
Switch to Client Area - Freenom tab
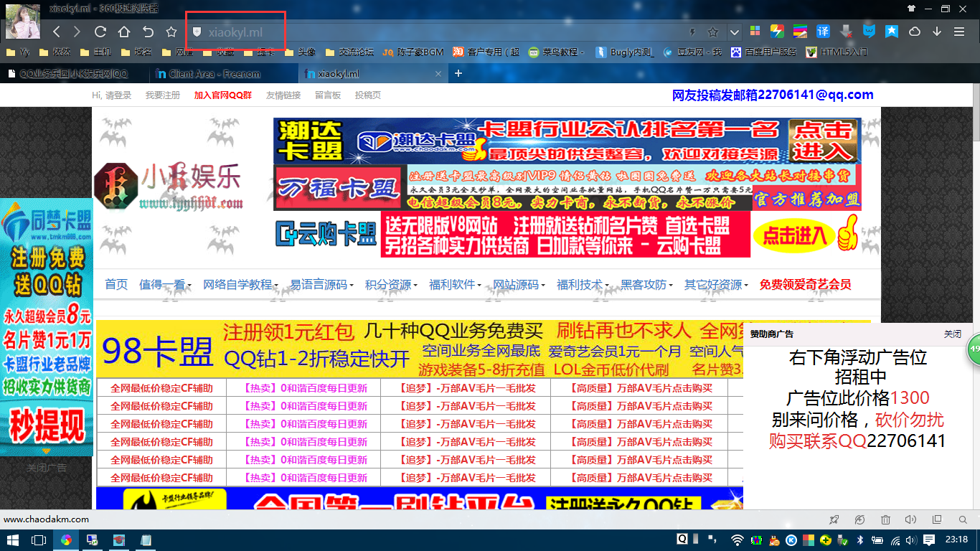[224, 73]
